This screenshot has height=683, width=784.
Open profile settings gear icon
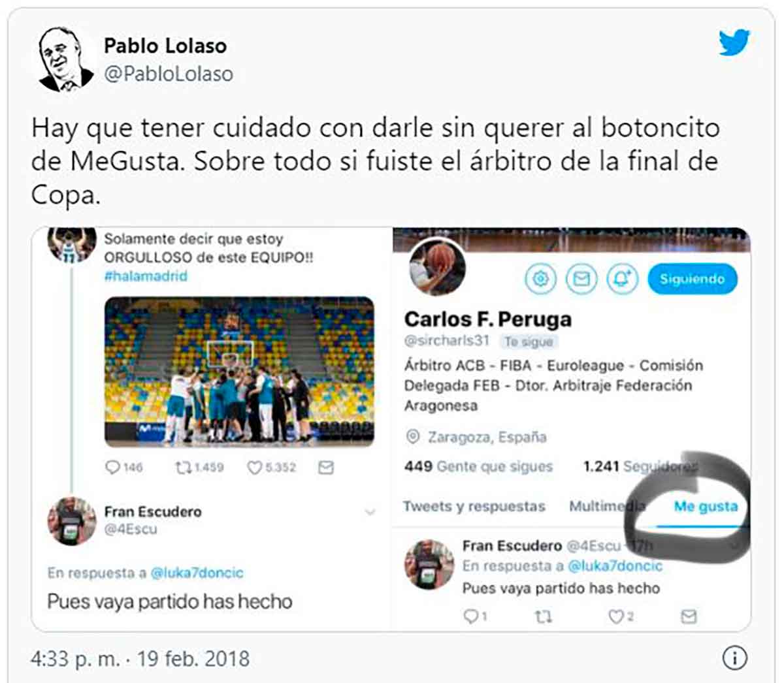click(540, 279)
